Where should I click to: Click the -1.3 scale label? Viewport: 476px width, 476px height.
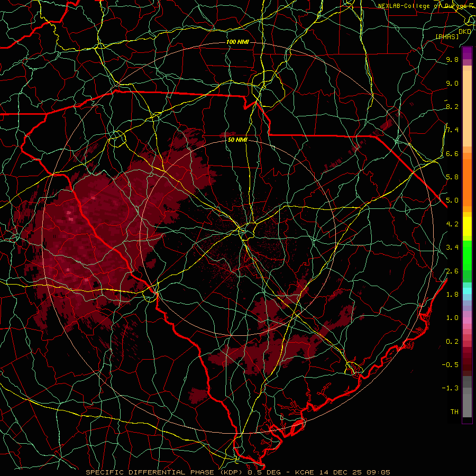point(450,388)
